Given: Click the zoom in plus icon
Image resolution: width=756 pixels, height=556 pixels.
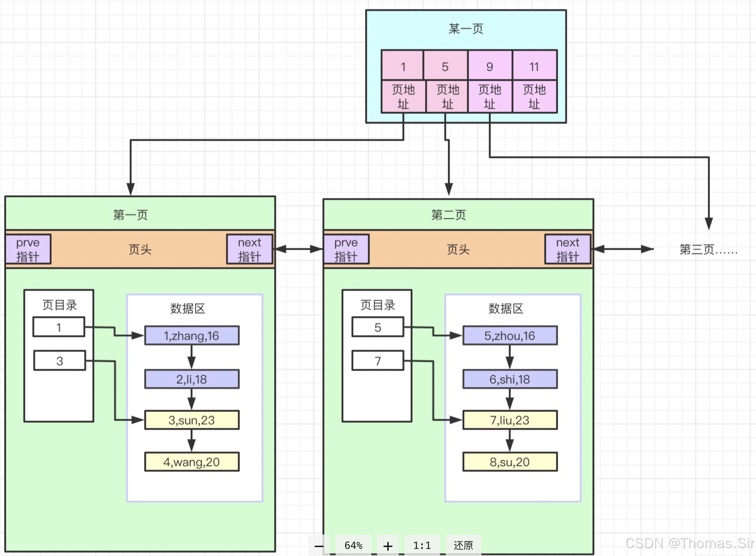Looking at the screenshot, I should click(x=388, y=546).
